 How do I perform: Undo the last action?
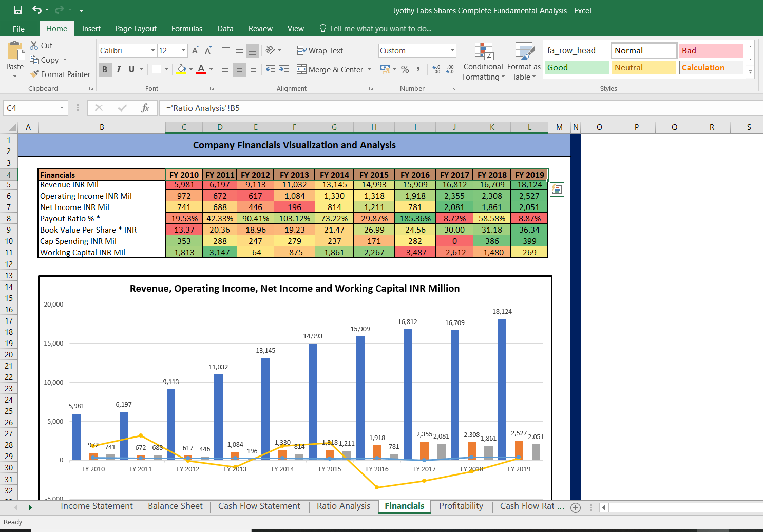pyautogui.click(x=36, y=10)
